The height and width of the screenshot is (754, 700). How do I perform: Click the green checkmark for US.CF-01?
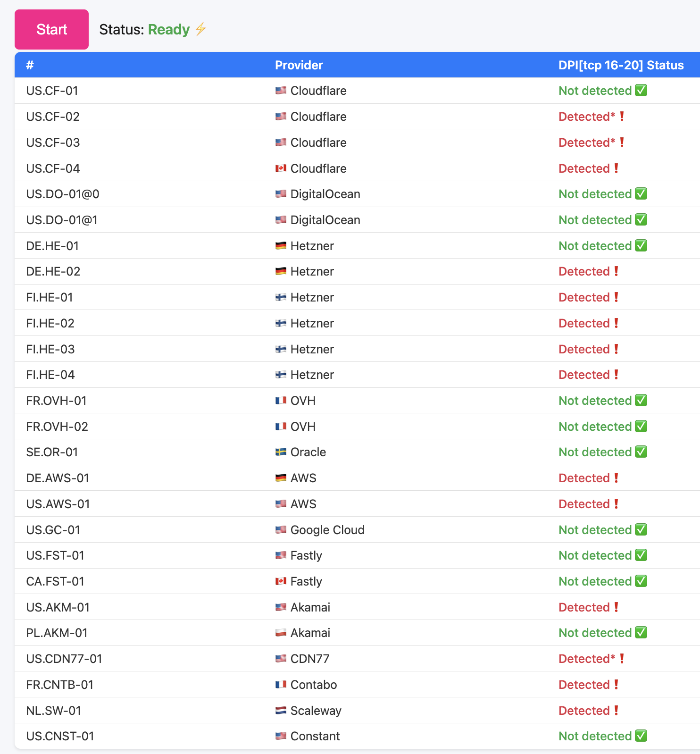click(641, 90)
